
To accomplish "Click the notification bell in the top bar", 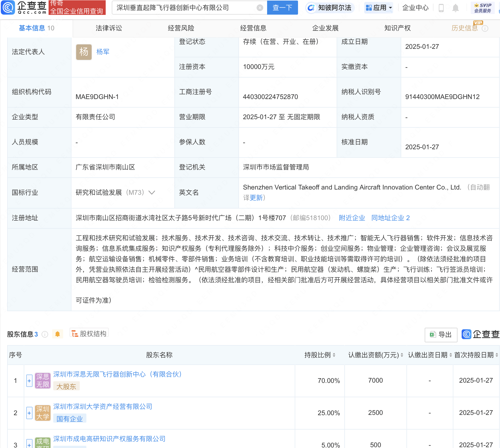I will 456,8.
